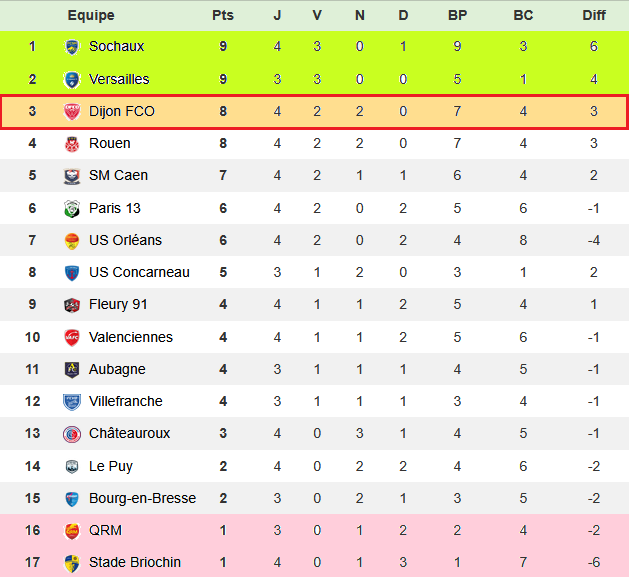
Task: Click the Stade Briochin crest icon
Action: pos(72,562)
